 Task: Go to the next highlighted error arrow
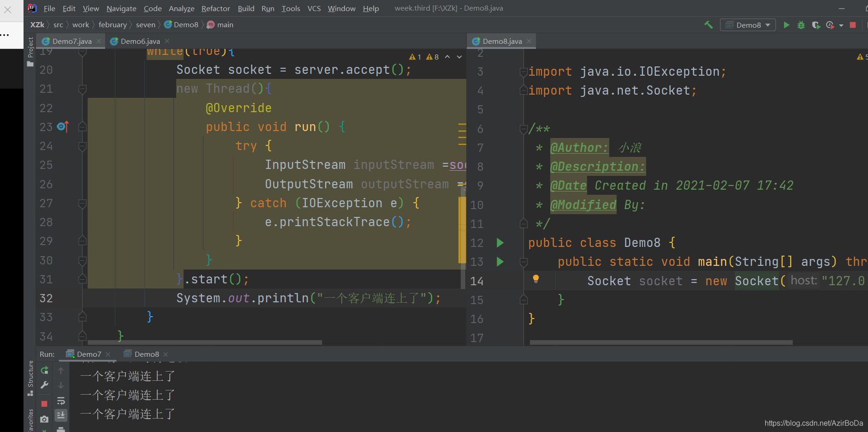click(459, 57)
